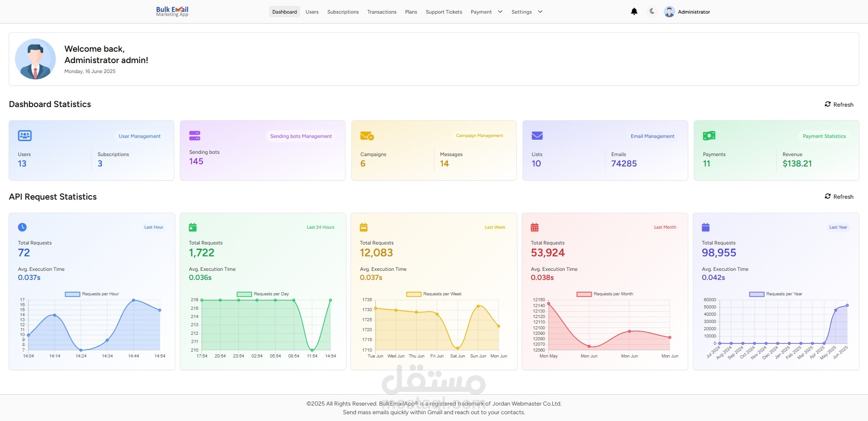Toggle the Requests per Hour legend
This screenshot has width=868, height=421.
[x=92, y=294]
